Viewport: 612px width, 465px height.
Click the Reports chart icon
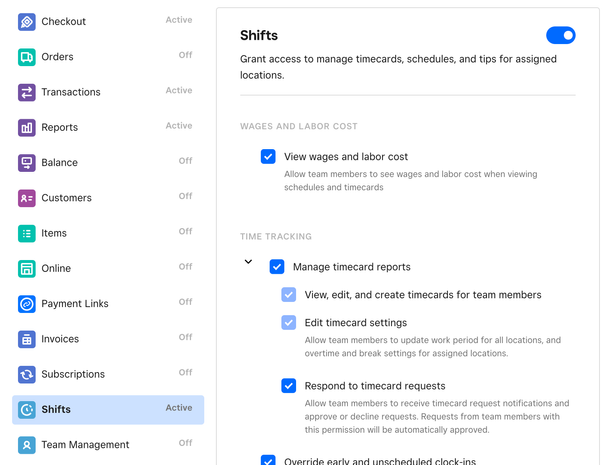[x=27, y=128]
